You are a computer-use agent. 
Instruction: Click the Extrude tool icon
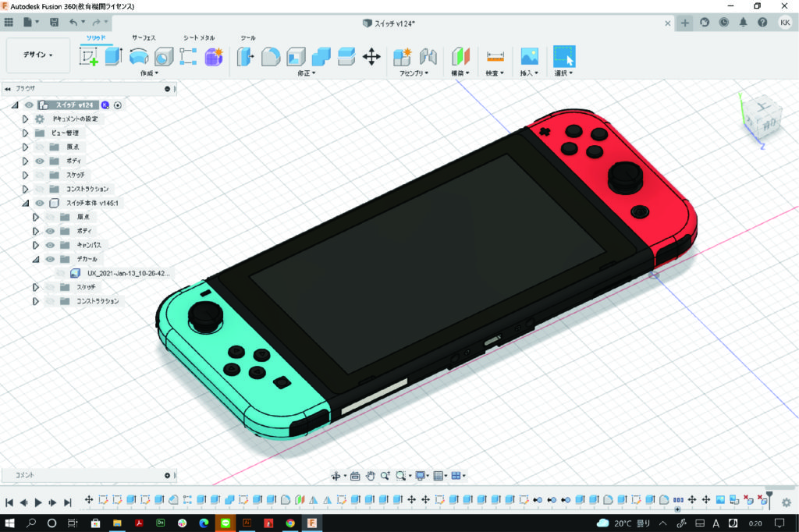coord(114,56)
